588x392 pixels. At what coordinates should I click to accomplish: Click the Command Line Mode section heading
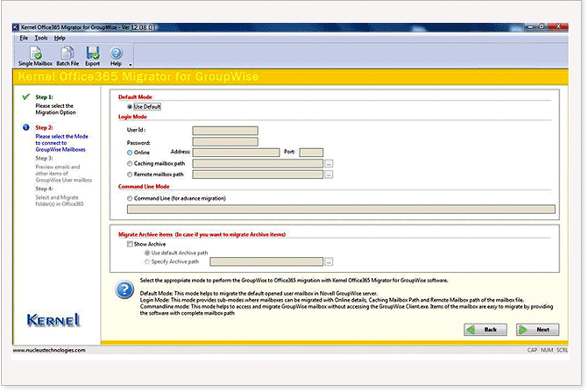[x=144, y=187]
